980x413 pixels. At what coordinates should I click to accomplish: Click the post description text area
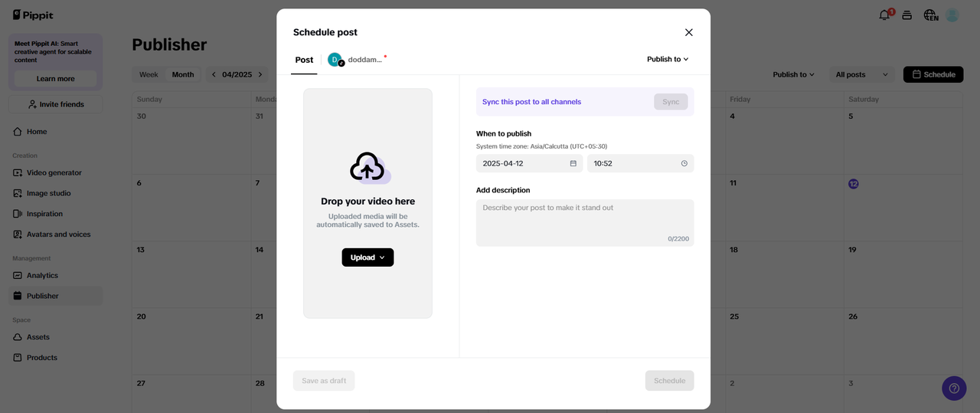[x=585, y=223]
